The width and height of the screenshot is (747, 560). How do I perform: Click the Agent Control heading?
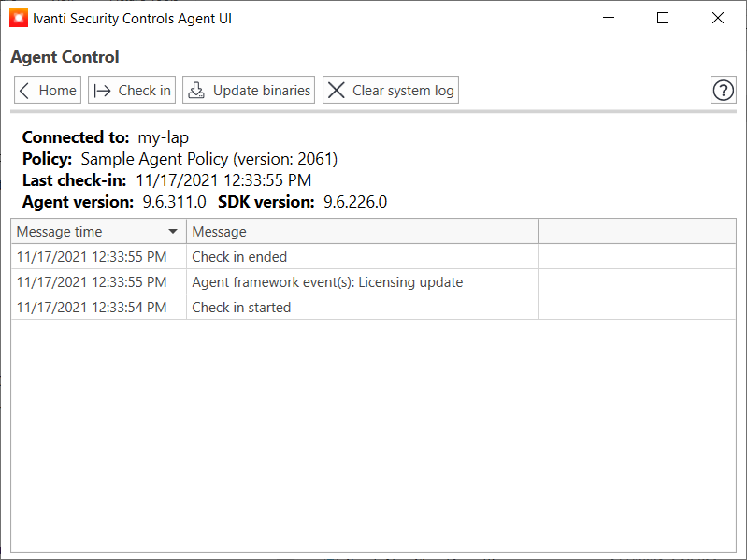(x=65, y=57)
